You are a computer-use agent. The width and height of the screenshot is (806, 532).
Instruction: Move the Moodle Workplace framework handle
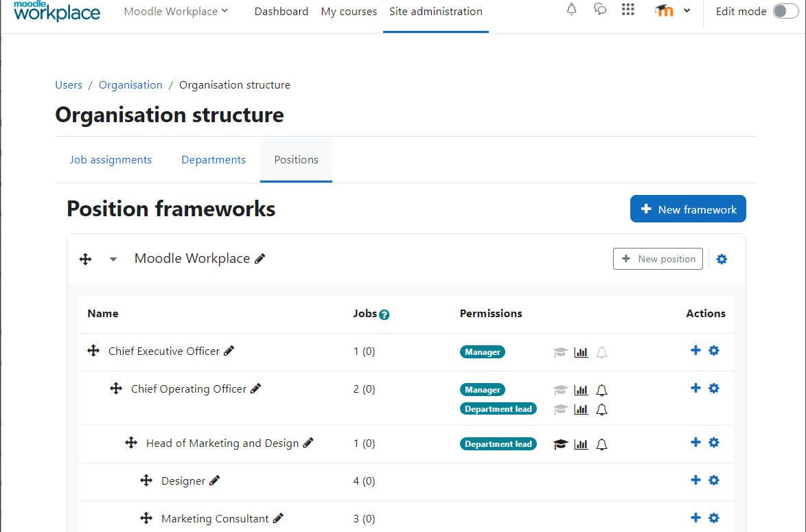click(x=85, y=259)
